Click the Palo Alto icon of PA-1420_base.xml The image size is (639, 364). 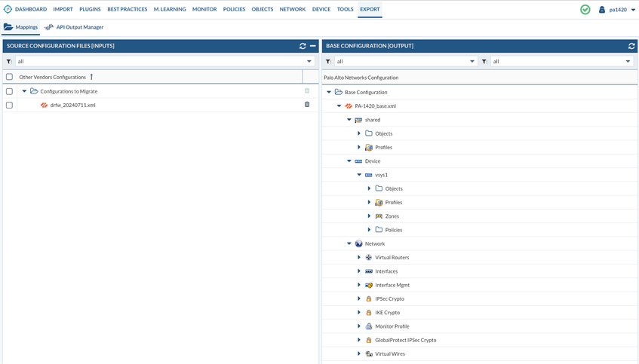click(349, 106)
